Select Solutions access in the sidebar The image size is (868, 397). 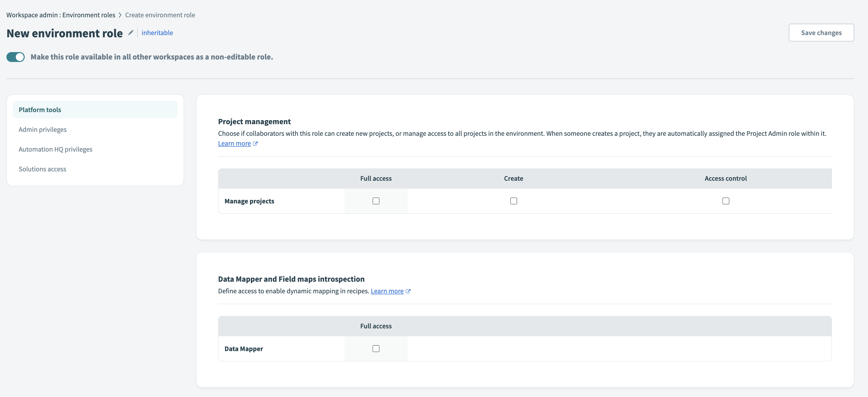coord(42,169)
